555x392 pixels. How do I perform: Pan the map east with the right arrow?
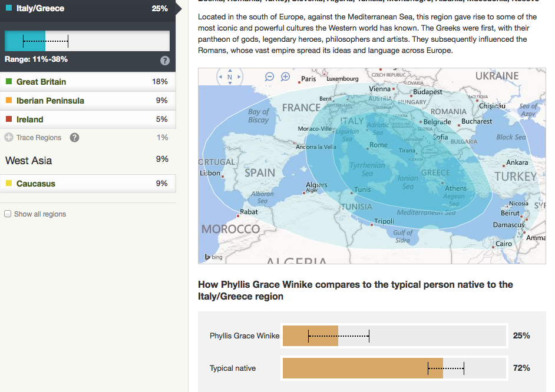239,77
